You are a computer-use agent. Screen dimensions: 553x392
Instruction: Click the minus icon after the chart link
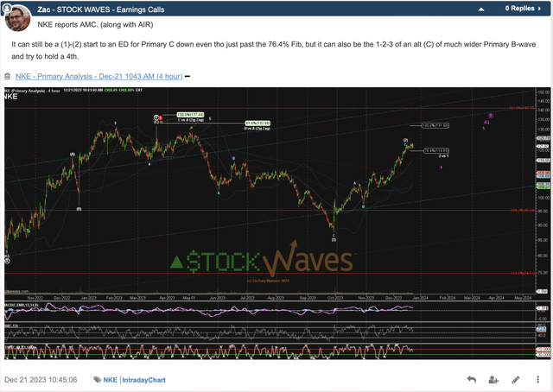point(188,77)
